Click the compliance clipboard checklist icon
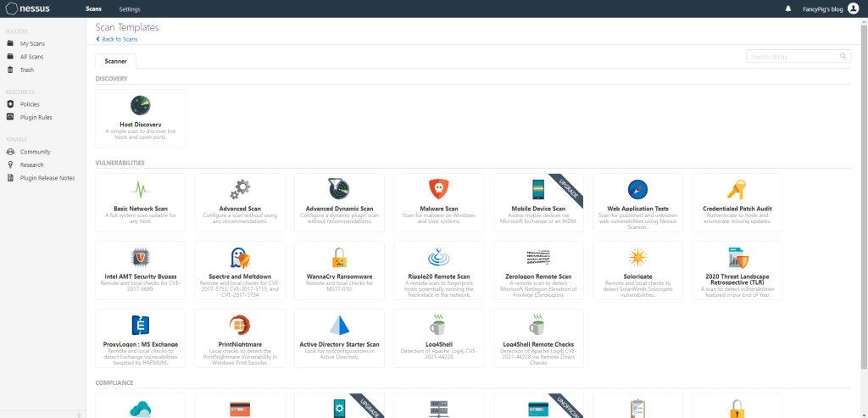This screenshot has width=868, height=418. point(637,410)
